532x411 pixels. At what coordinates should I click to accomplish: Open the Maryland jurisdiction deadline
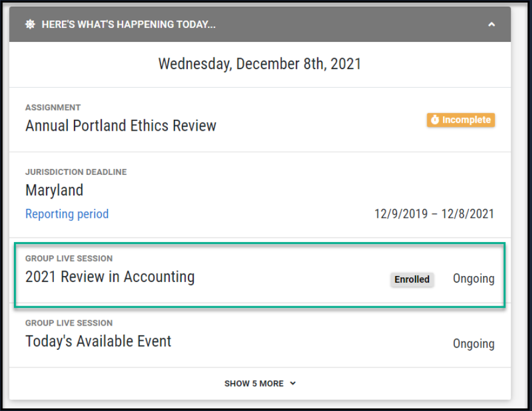pyautogui.click(x=54, y=190)
